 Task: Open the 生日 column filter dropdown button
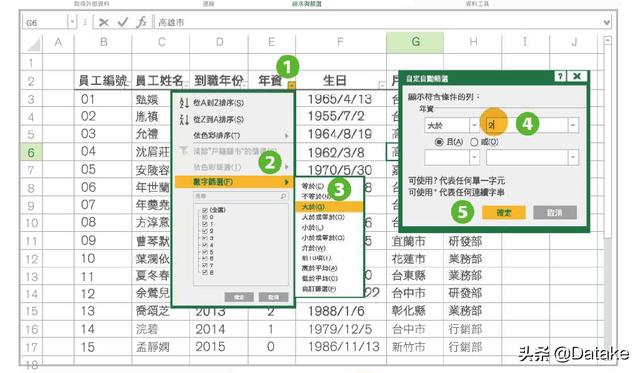(382, 85)
